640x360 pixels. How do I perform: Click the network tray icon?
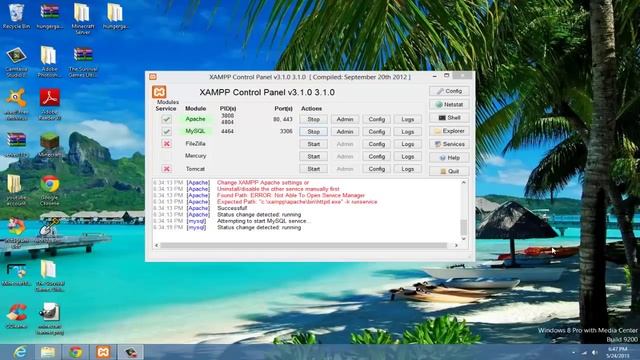[x=584, y=352]
